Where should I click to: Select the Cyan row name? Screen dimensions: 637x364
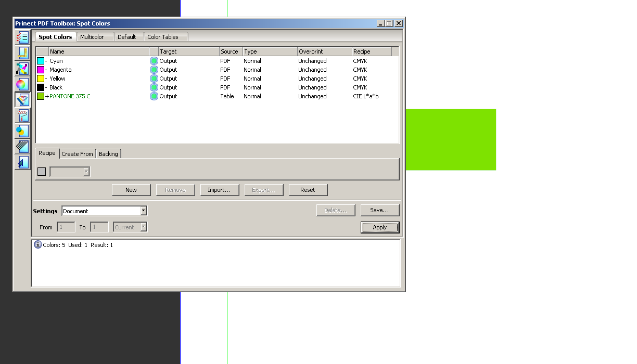(x=56, y=61)
